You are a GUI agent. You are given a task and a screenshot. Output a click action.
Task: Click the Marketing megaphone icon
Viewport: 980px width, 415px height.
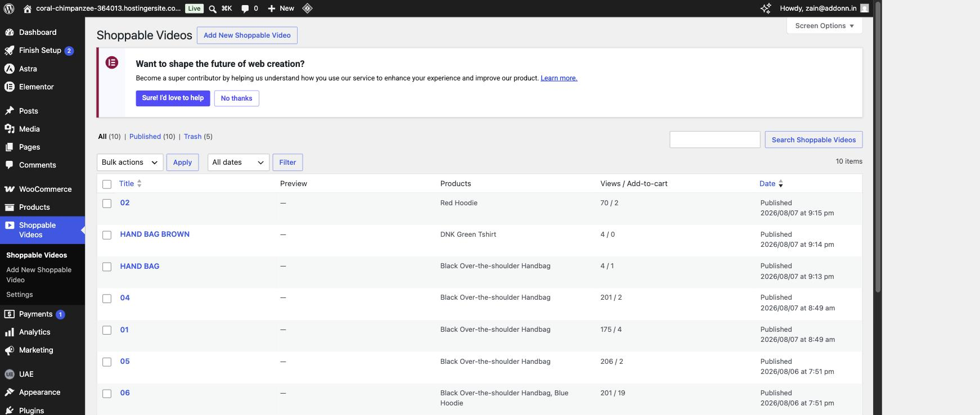[x=9, y=350]
